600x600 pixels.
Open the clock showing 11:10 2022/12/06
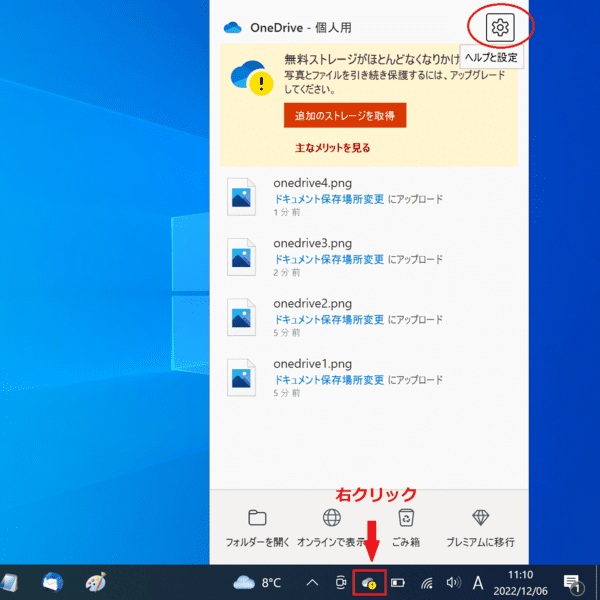pos(520,583)
